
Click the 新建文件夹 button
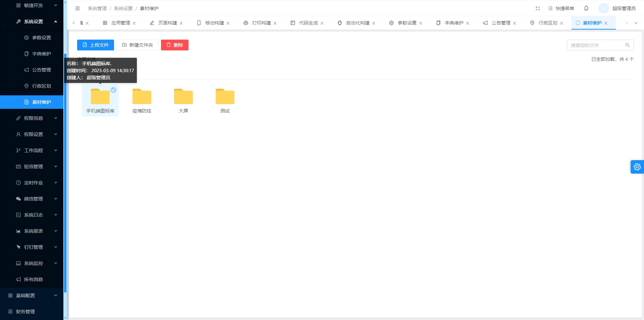point(138,45)
